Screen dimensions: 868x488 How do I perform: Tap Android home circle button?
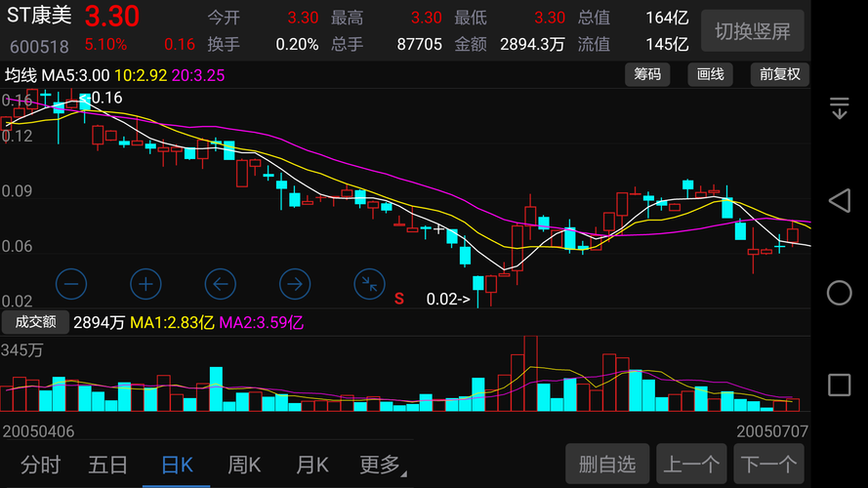coord(840,293)
